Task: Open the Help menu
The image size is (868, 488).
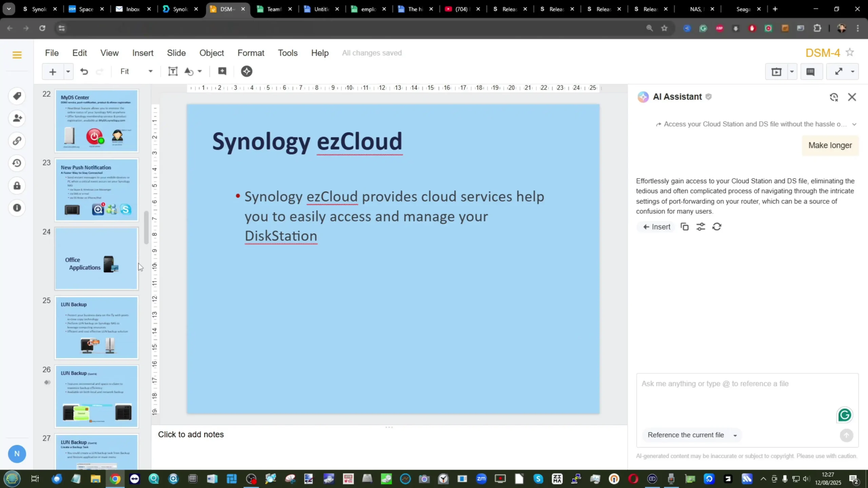Action: (x=320, y=53)
